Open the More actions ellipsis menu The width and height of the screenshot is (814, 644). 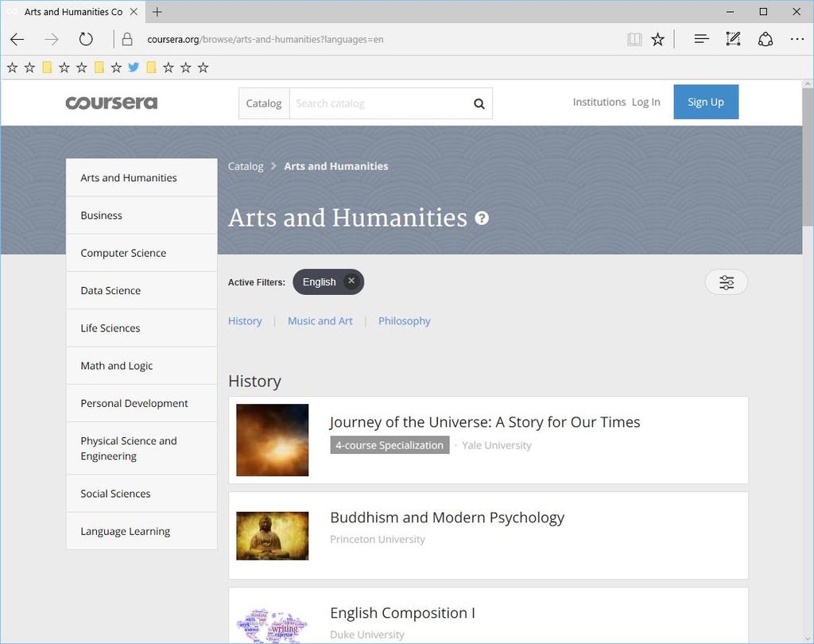797,40
